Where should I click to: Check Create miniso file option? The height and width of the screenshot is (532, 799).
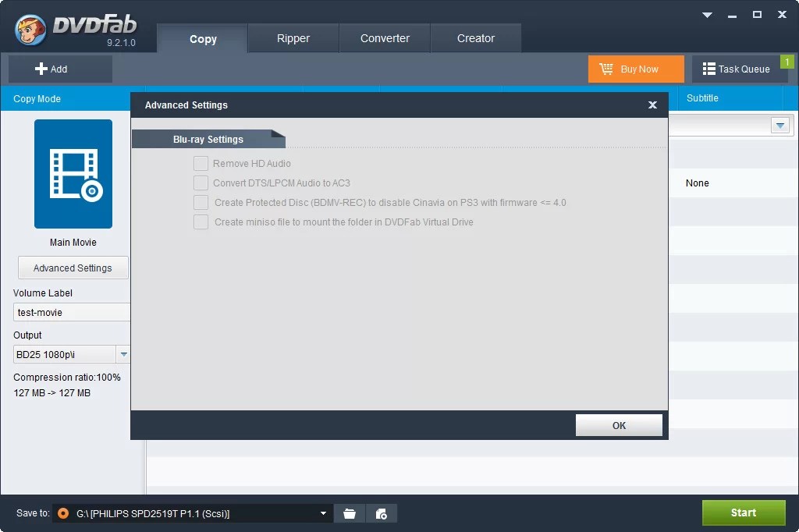coord(201,222)
